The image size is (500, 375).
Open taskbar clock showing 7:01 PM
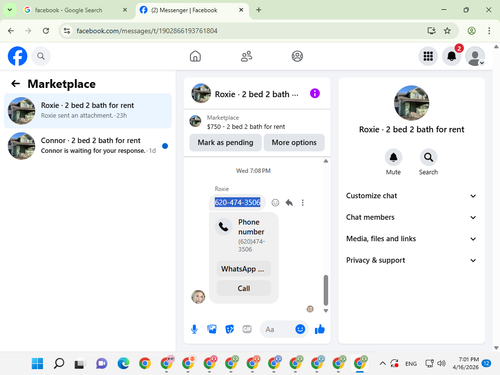466,363
